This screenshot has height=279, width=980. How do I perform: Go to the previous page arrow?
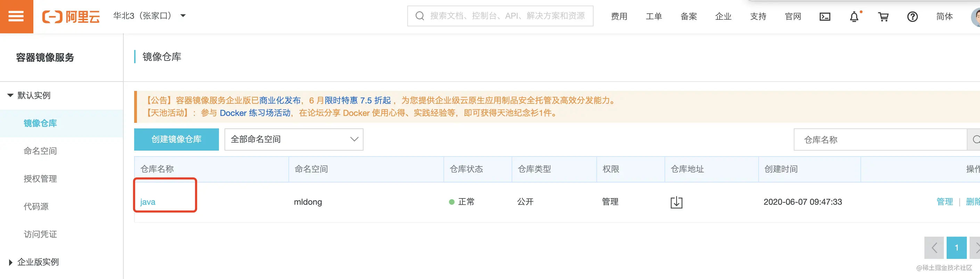[933, 248]
